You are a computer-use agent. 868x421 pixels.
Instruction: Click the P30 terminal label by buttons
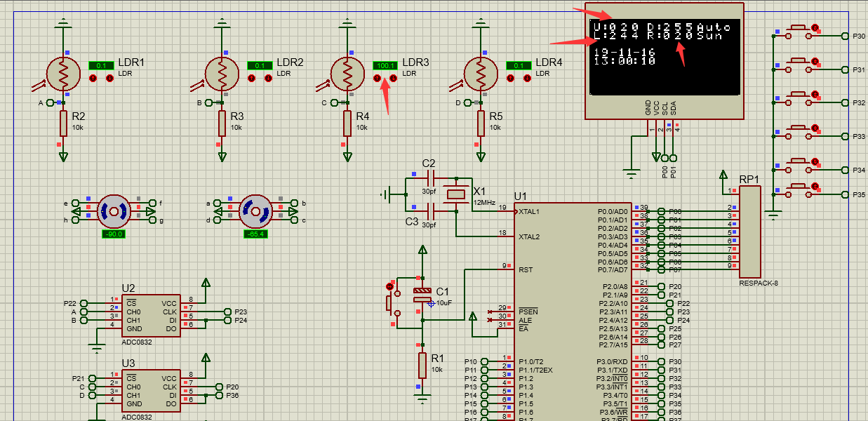(x=857, y=36)
